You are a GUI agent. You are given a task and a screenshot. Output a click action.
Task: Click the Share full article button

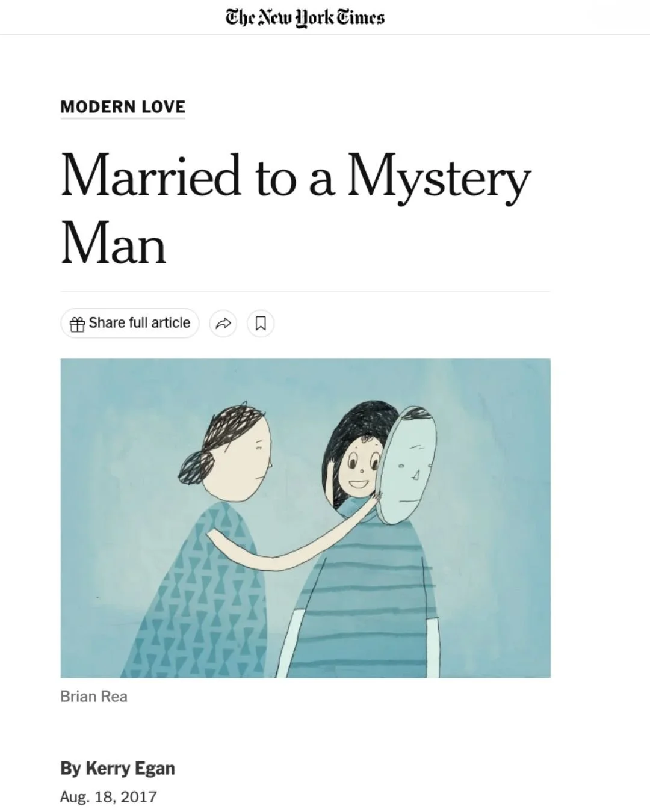tap(129, 323)
